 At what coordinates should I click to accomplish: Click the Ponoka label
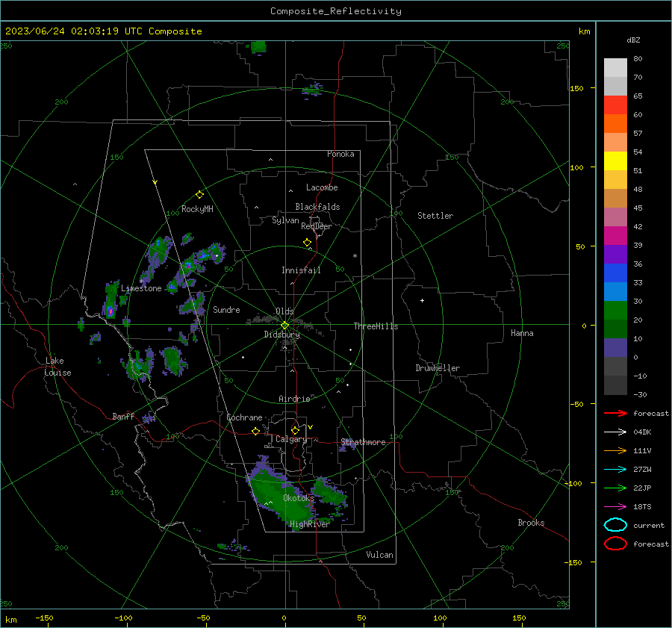[340, 154]
